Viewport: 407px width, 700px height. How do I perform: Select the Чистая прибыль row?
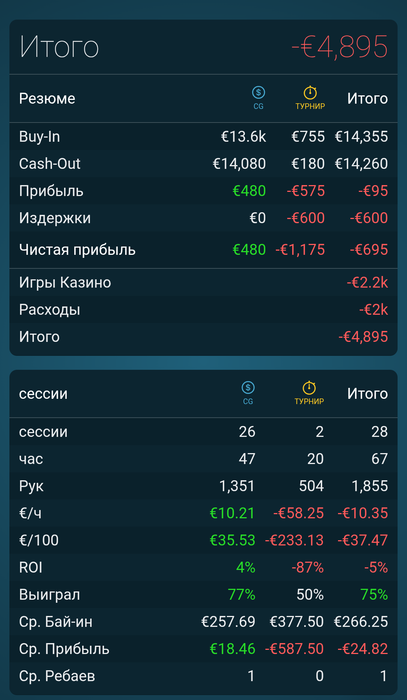(204, 250)
